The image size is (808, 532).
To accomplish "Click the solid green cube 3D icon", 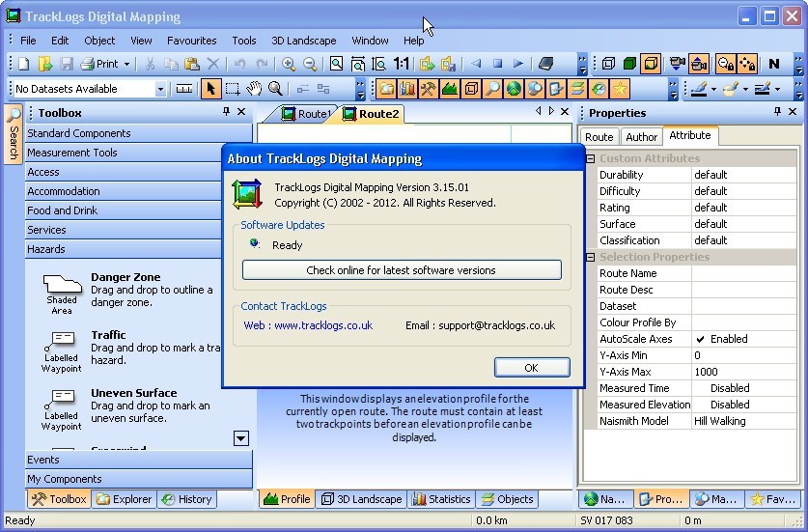I will (629, 64).
